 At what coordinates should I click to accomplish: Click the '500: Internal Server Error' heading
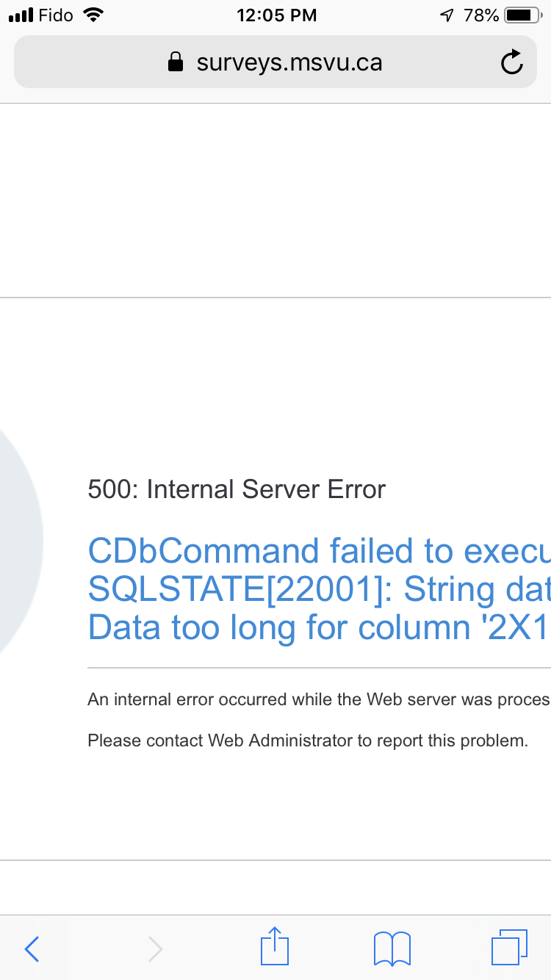(237, 489)
